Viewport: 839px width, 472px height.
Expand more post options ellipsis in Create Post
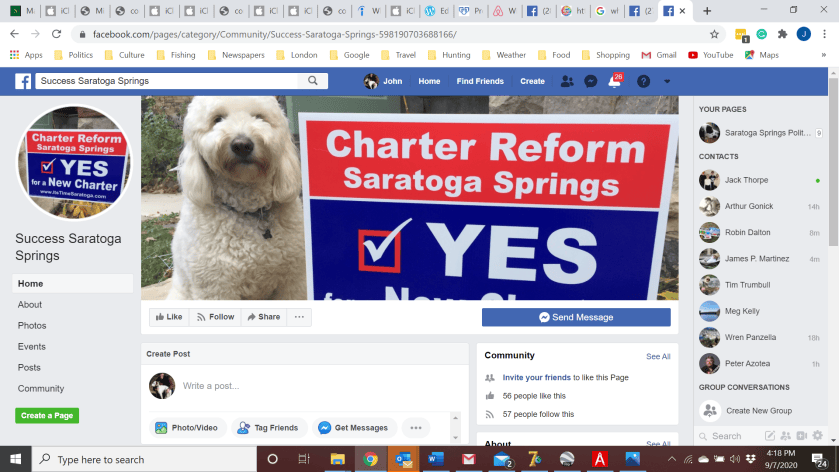coord(416,428)
